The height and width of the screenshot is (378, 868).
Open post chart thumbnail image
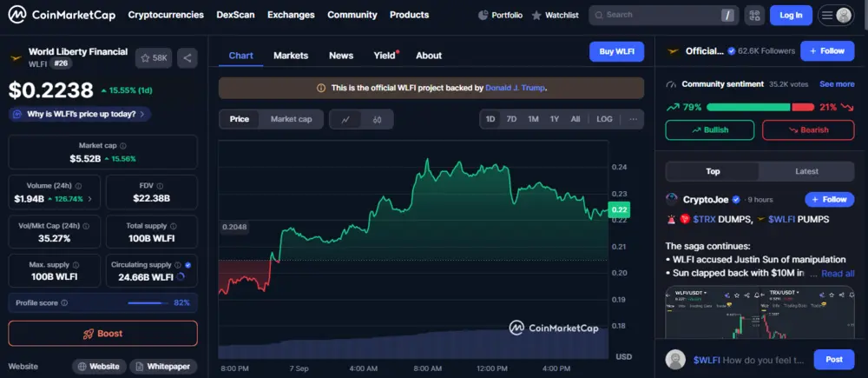click(x=760, y=313)
